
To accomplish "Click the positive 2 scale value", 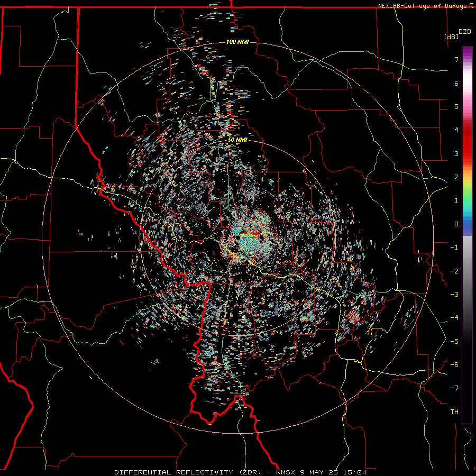I will click(456, 177).
